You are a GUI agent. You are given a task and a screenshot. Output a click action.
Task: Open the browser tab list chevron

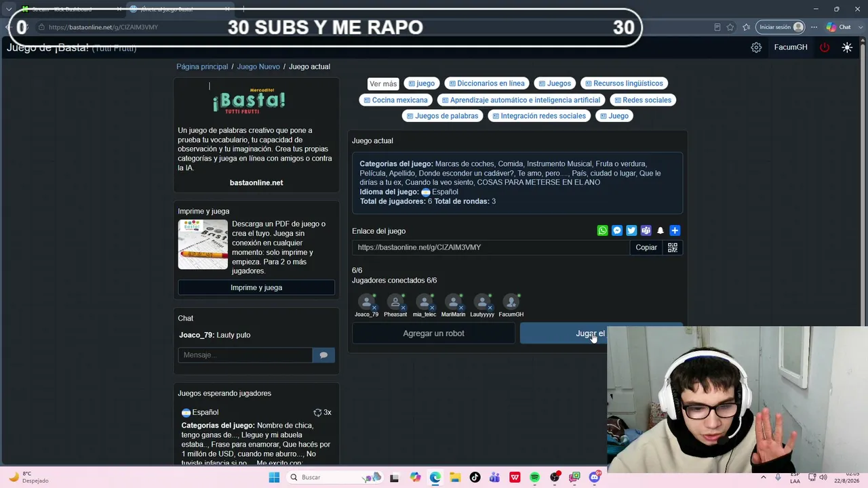coord(9,9)
